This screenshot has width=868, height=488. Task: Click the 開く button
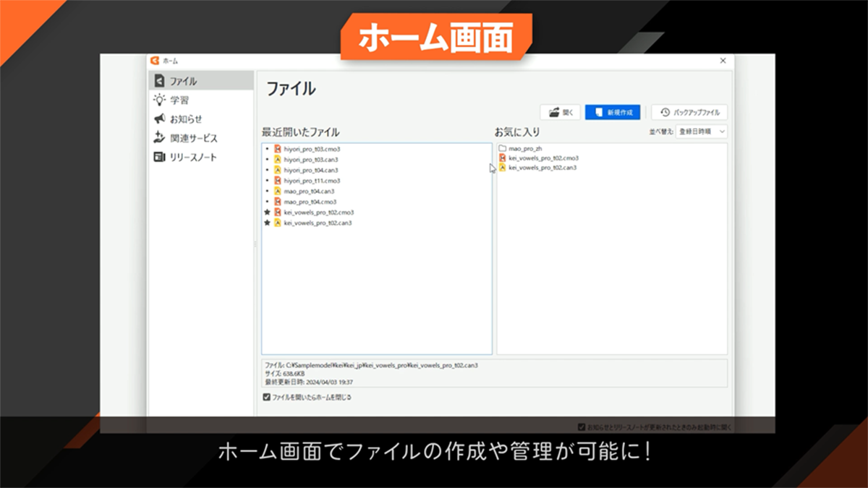coord(561,112)
